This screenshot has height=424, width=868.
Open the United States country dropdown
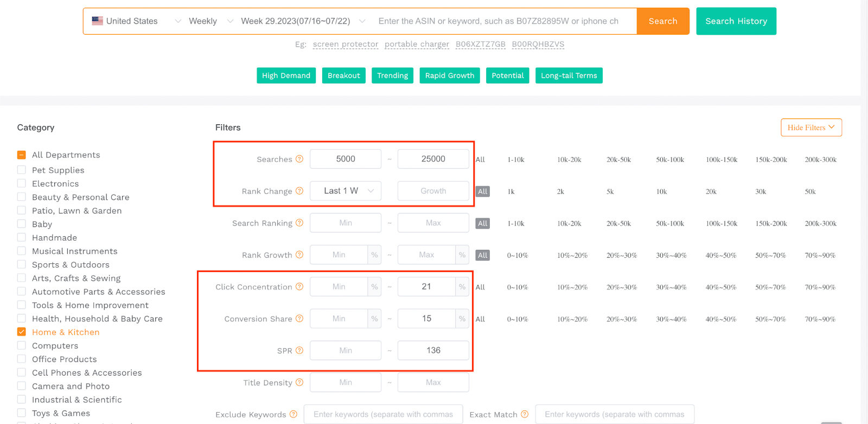click(x=136, y=21)
